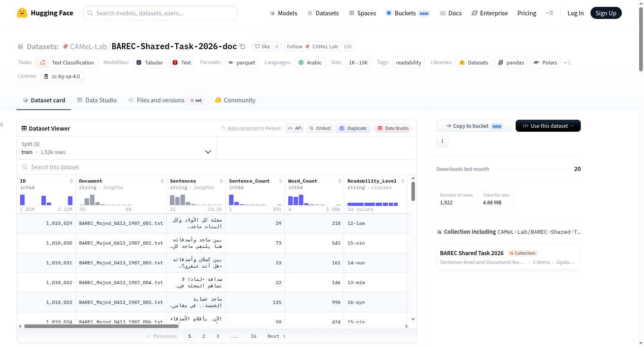This screenshot has width=644, height=347.
Task: Sort by Word_Count column arrows
Action: tap(340, 181)
